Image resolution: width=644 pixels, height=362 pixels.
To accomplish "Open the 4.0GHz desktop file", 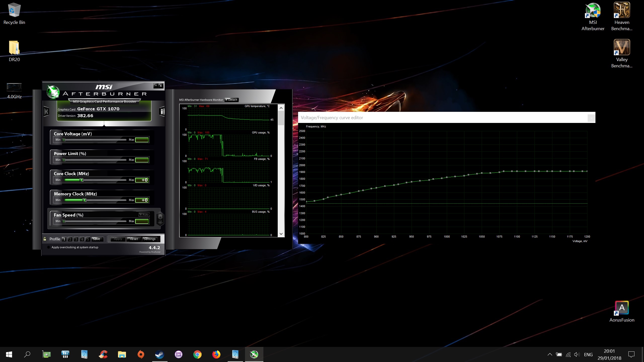I will [14, 91].
